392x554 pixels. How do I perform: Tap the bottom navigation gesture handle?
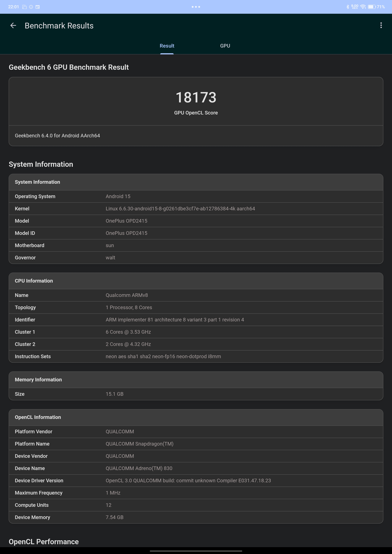[196, 551]
